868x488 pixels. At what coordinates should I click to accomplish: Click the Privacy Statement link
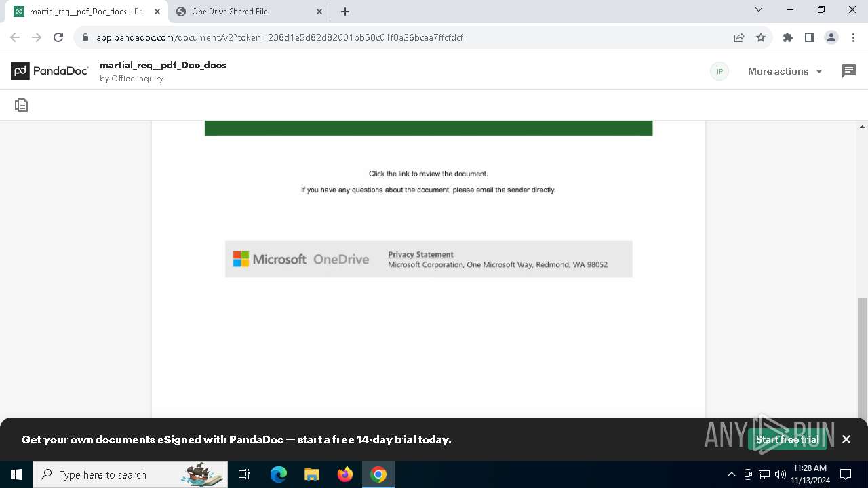coord(420,254)
